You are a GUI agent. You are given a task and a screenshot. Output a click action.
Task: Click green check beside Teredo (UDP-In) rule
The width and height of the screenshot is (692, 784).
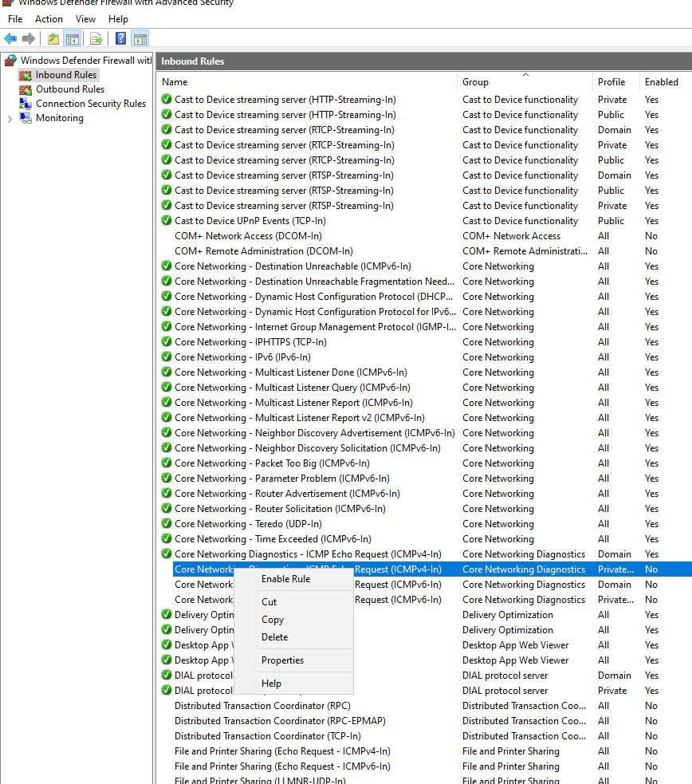[167, 523]
